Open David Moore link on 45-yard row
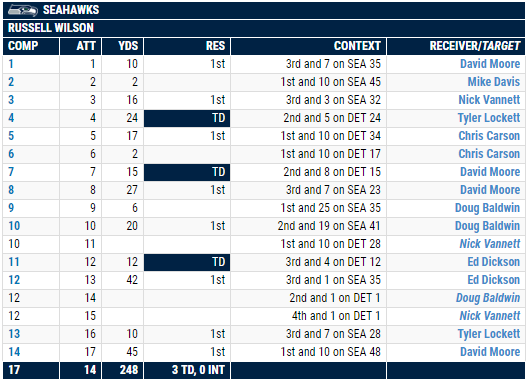The image size is (528, 381). [490, 352]
